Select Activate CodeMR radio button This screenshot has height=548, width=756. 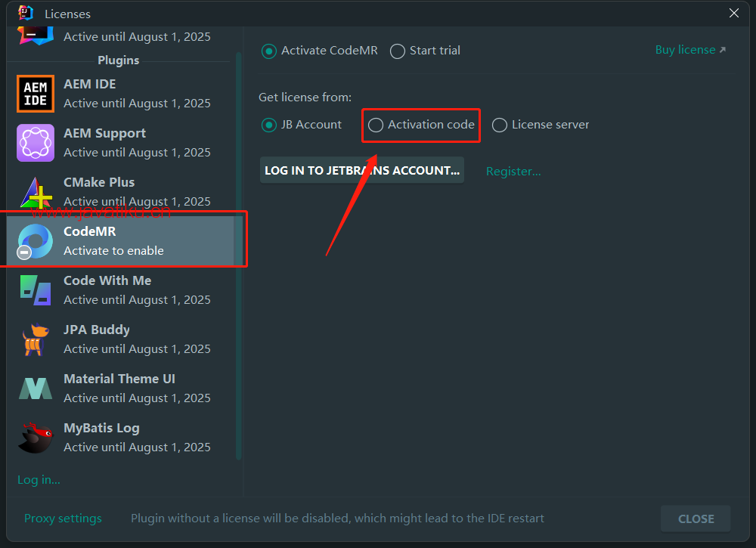coord(268,51)
